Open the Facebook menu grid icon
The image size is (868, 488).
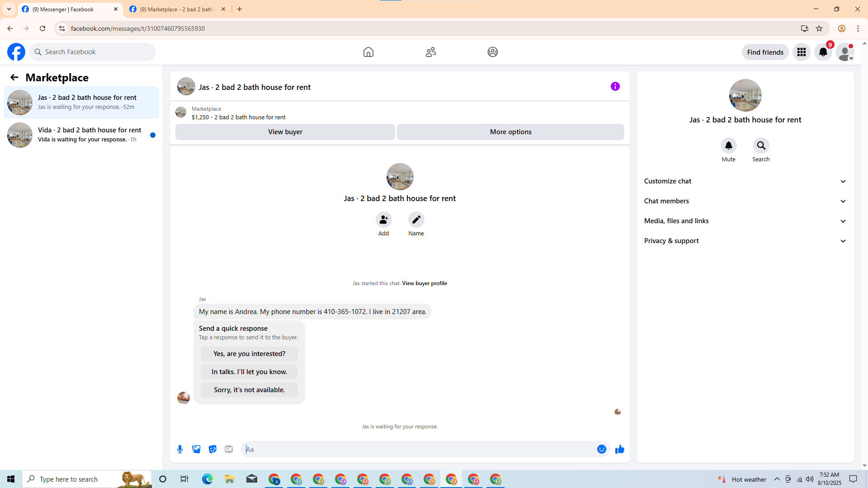[x=801, y=52]
